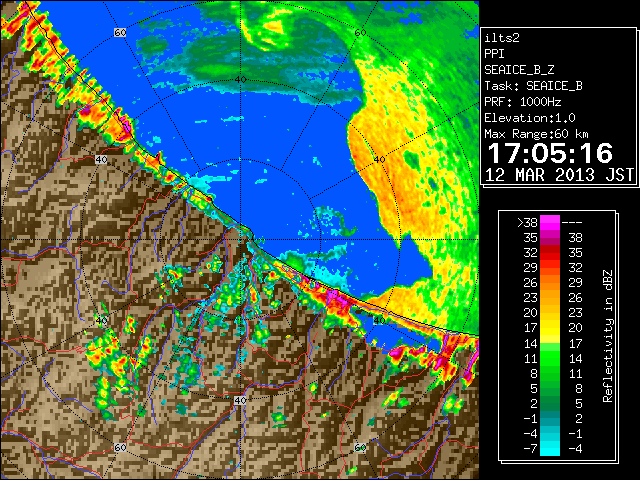The width and height of the screenshot is (640, 480).
Task: Select the northeast 60 km ring label
Action: (x=360, y=32)
